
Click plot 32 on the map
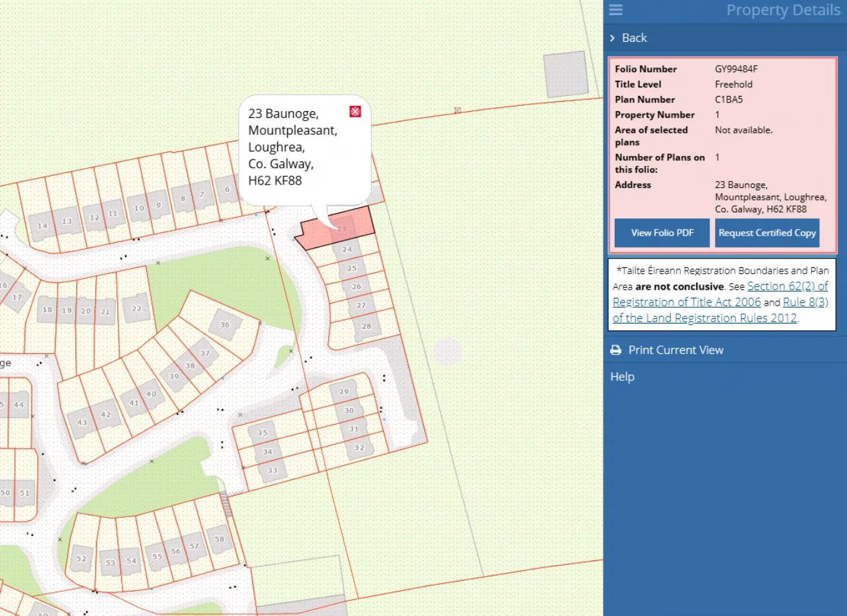(359, 447)
